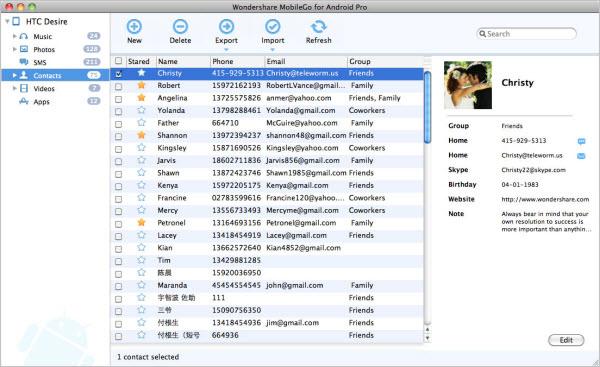Toggle the select-all checkbox in header
Viewport: 600px width, 367px height.
pos(119,61)
